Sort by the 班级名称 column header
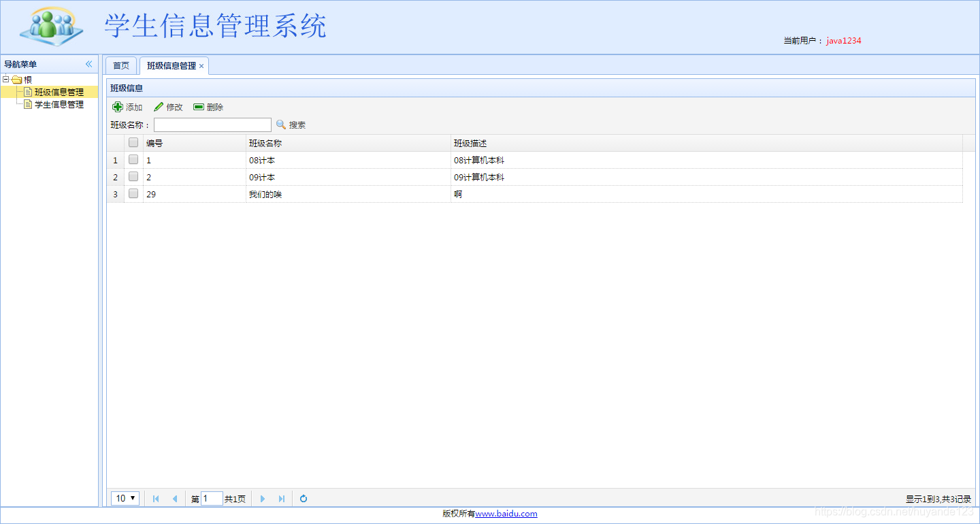The width and height of the screenshot is (980, 524). click(348, 143)
